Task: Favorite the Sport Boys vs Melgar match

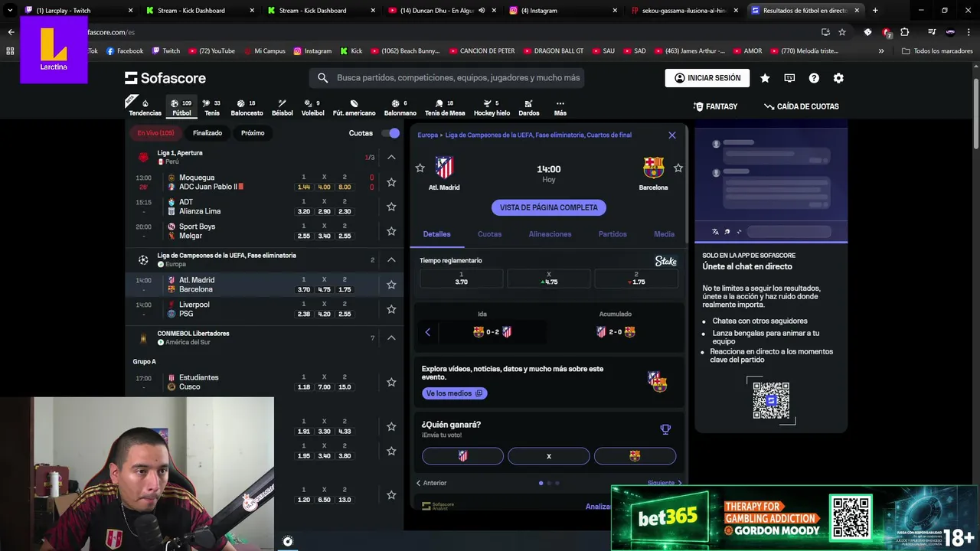Action: (391, 231)
